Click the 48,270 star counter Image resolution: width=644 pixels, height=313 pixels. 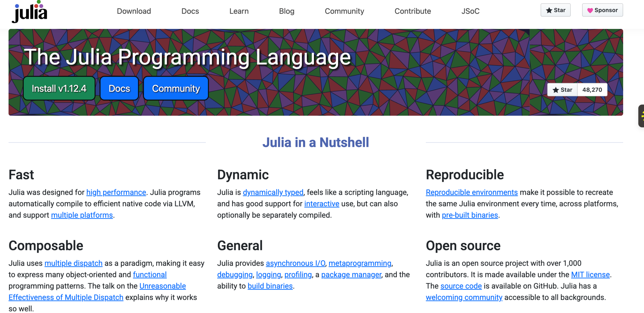(x=592, y=90)
